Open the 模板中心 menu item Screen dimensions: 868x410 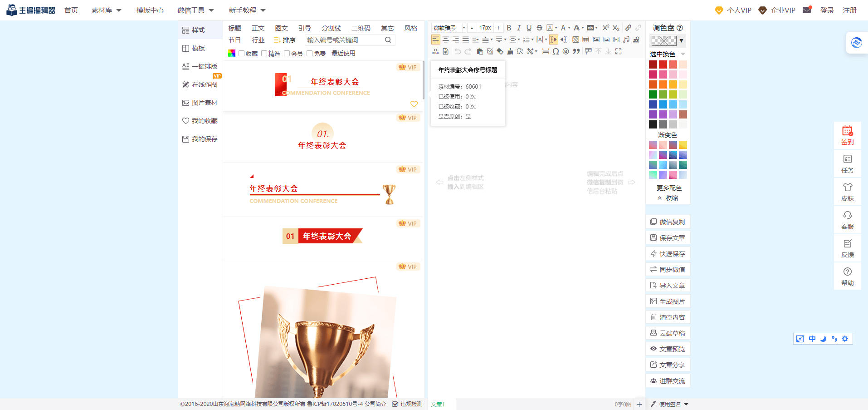click(150, 10)
